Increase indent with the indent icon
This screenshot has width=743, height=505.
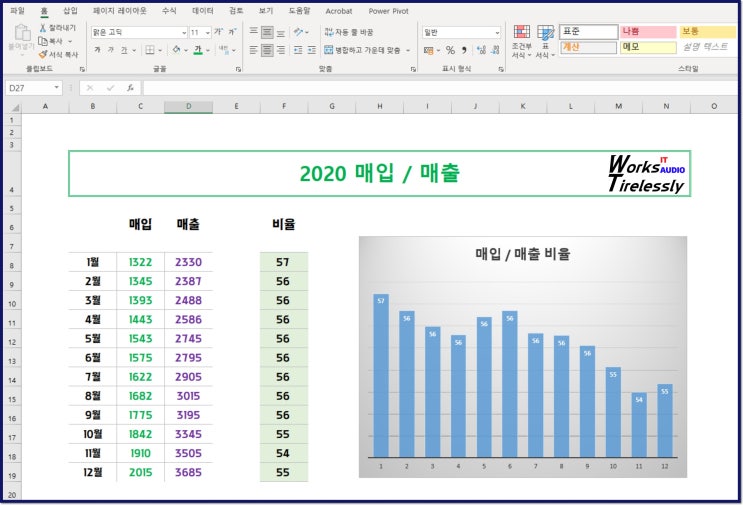[312, 50]
